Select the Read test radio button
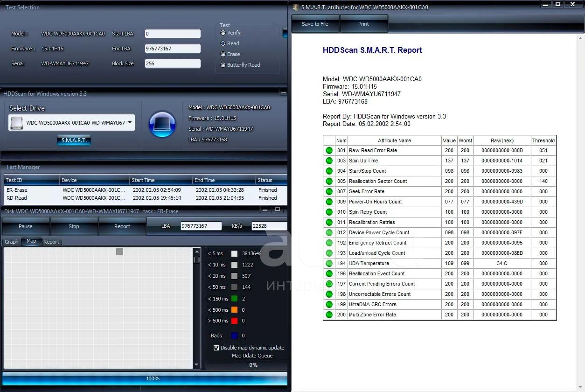 (x=223, y=43)
